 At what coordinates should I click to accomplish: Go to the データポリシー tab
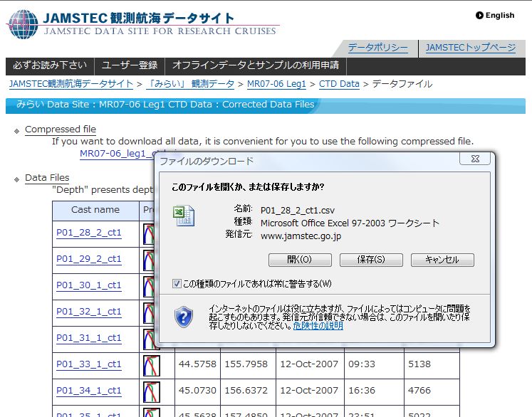tap(377, 48)
